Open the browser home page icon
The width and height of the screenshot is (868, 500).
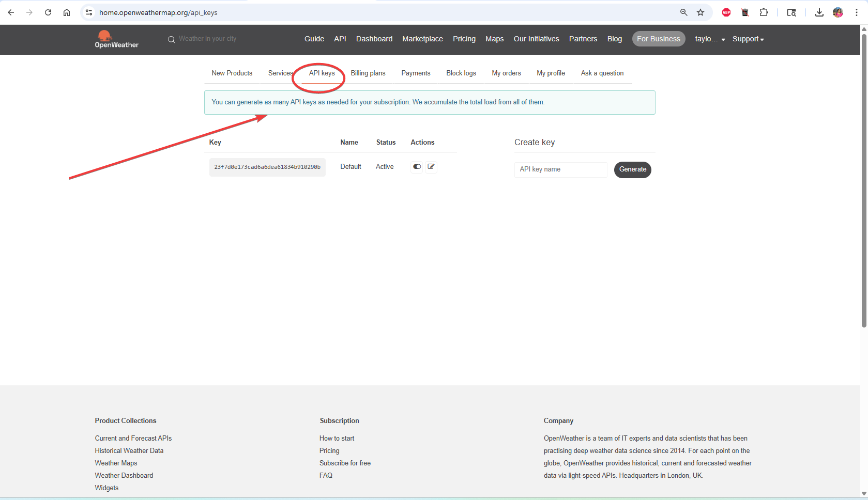(x=67, y=12)
